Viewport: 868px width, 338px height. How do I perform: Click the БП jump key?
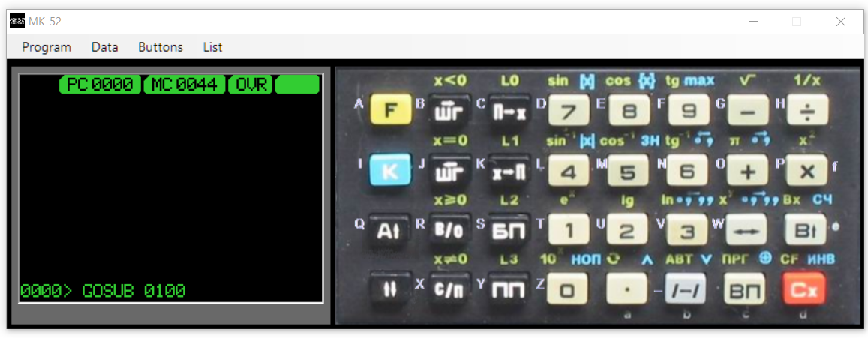509,230
